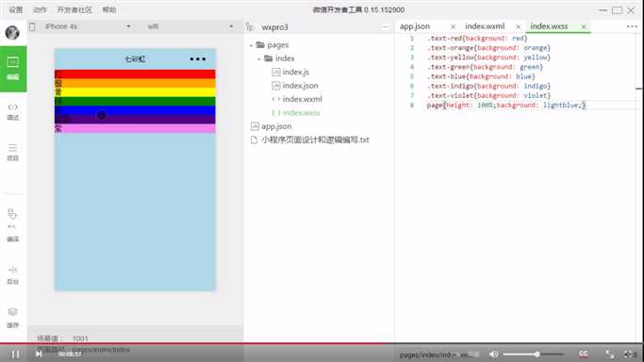This screenshot has height=362, width=644.
Task: Open app.json in the file tree
Action: (276, 126)
